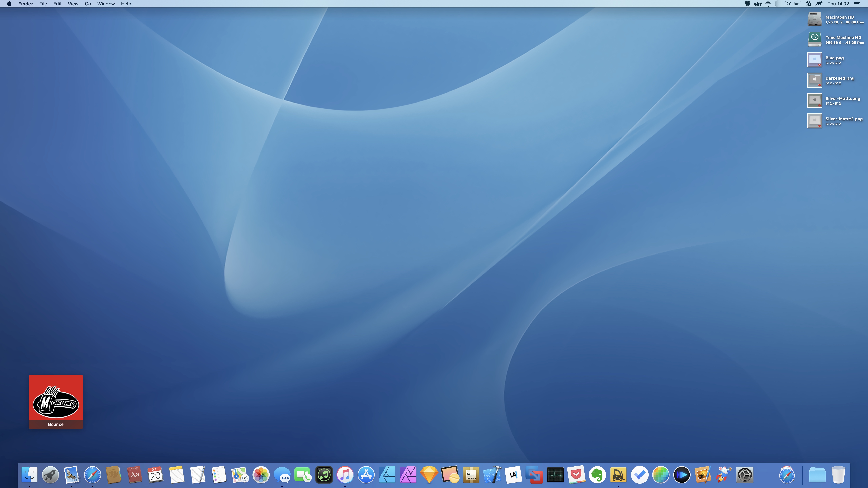Open 1Password menu bar icon
The width and height of the screenshot is (868, 488).
(809, 4)
